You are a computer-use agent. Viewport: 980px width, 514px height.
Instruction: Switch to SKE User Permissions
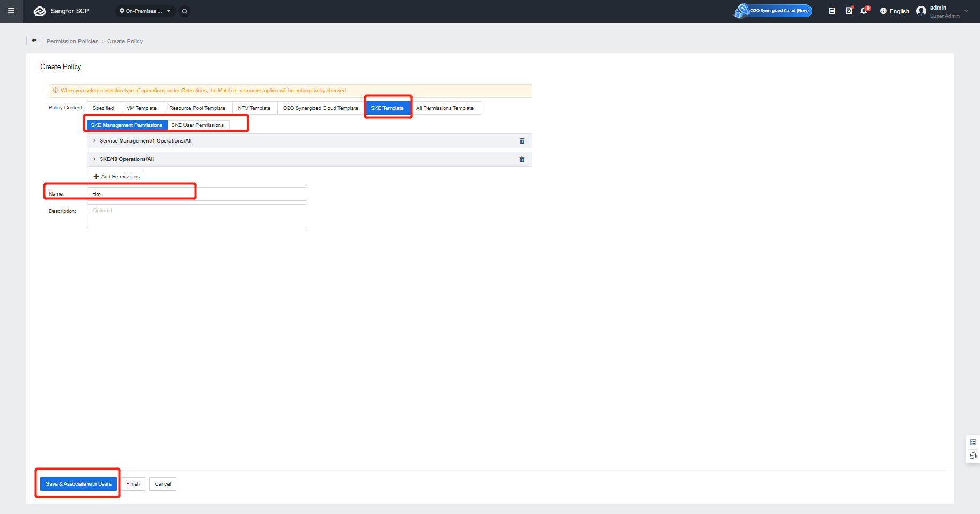198,125
